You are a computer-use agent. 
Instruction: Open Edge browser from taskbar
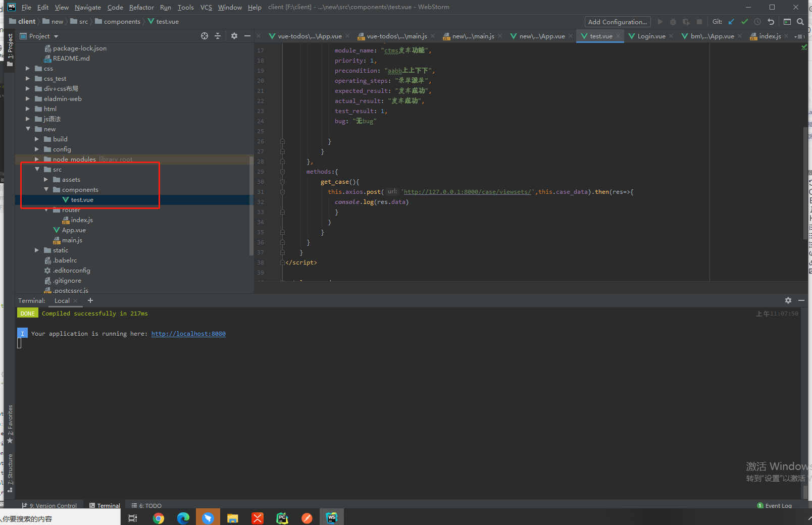(x=183, y=518)
